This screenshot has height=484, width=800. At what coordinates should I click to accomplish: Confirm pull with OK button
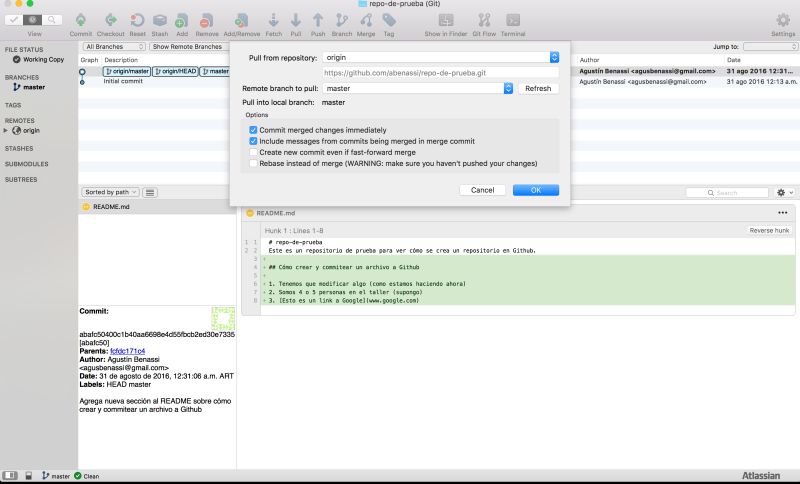pos(536,190)
